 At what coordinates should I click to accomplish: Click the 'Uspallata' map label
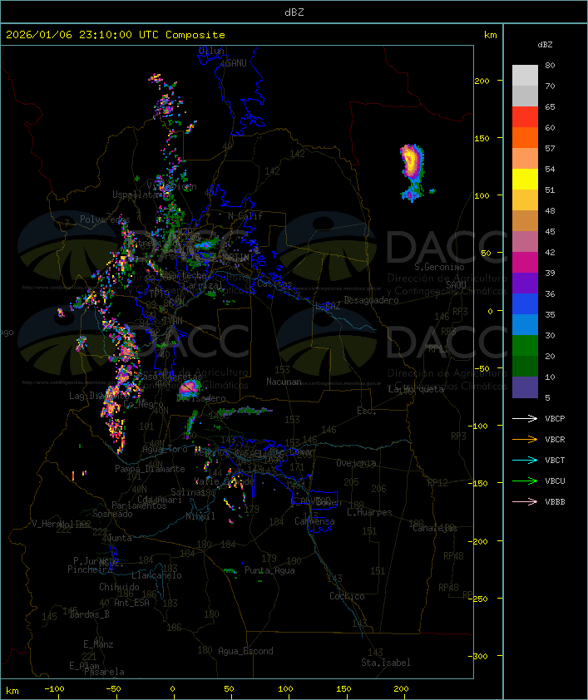tap(136, 195)
